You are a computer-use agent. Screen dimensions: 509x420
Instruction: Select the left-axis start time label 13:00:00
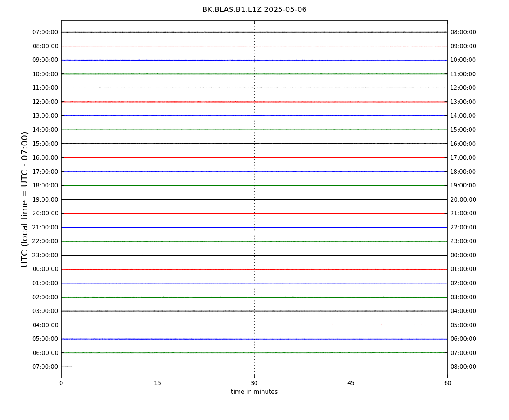click(46, 116)
